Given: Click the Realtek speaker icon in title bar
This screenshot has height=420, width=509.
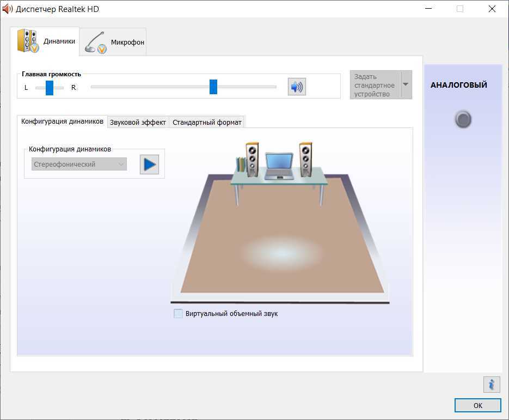Looking at the screenshot, I should pos(8,9).
